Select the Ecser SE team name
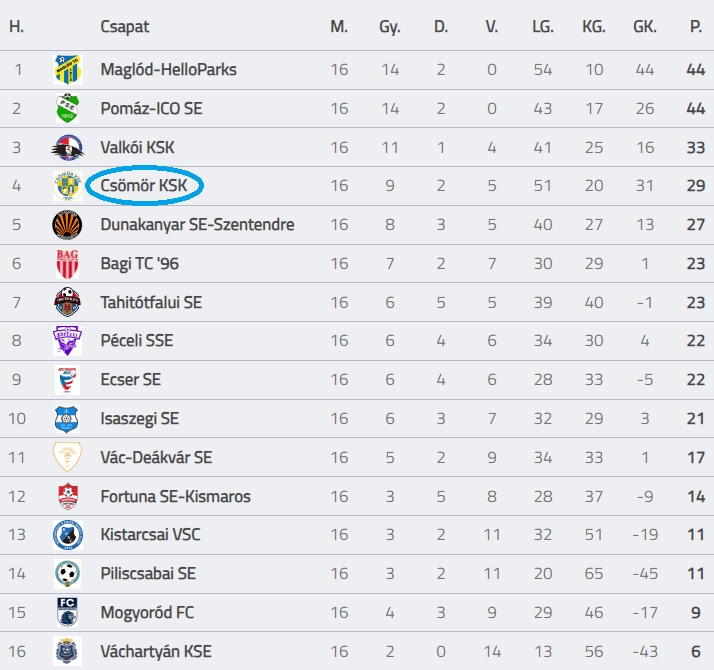The height and width of the screenshot is (670, 714). pyautogui.click(x=131, y=380)
